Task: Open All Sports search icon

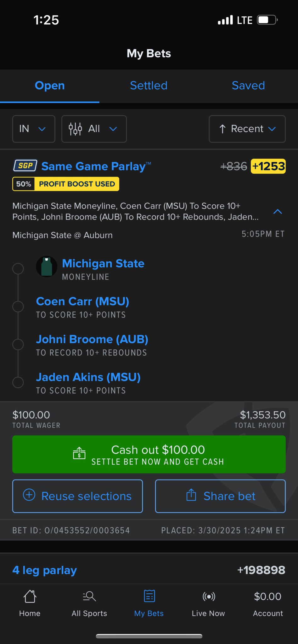Action: click(89, 596)
